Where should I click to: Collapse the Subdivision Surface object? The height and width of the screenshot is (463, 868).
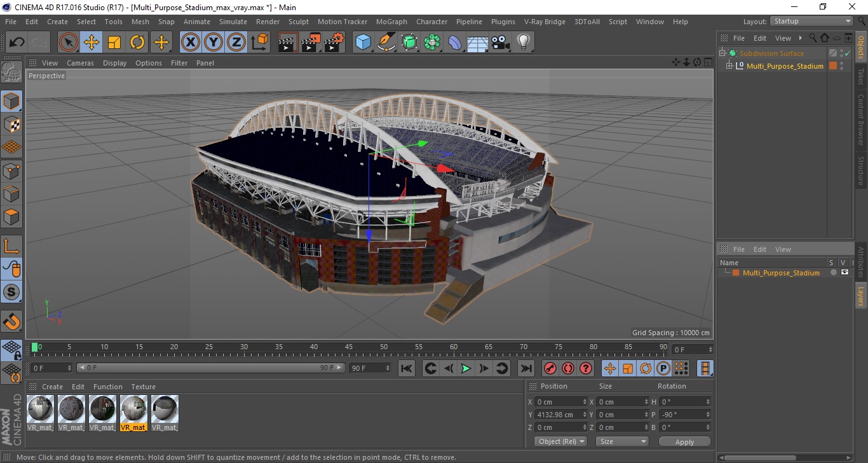click(x=722, y=53)
